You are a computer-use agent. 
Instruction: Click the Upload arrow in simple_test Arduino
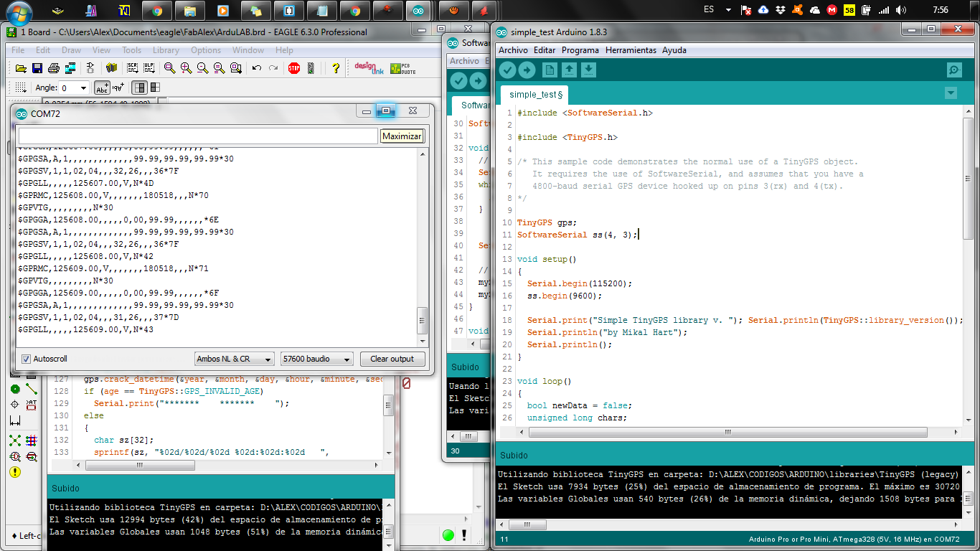click(527, 70)
